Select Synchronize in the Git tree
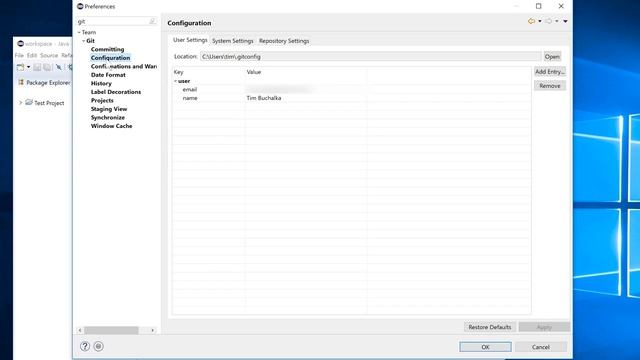The image size is (640, 360). (x=108, y=118)
